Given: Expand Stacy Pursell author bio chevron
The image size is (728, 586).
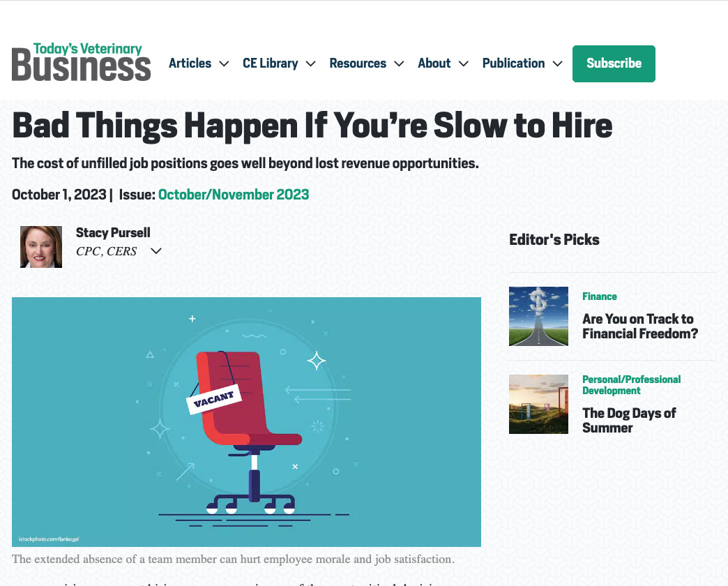Looking at the screenshot, I should (x=156, y=251).
